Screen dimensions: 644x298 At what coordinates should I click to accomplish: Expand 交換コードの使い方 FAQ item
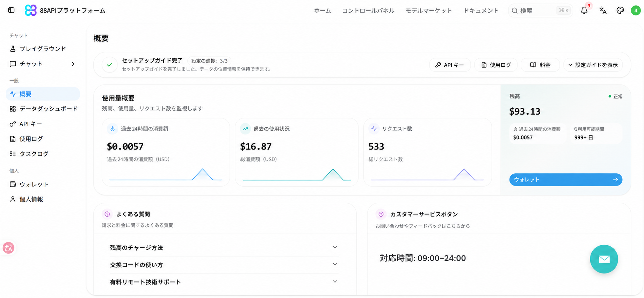click(224, 265)
